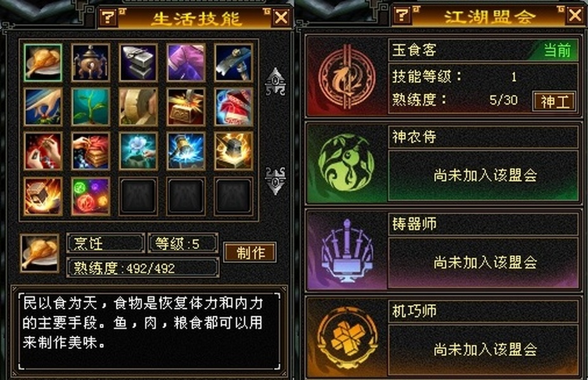
Task: Select the glowing blue flower skill icon
Action: pos(138,151)
